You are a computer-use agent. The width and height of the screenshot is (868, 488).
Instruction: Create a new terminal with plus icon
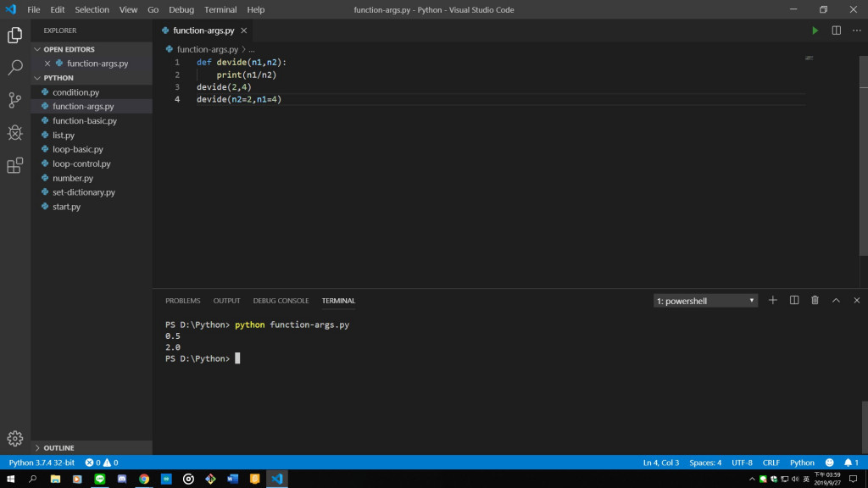(x=773, y=301)
